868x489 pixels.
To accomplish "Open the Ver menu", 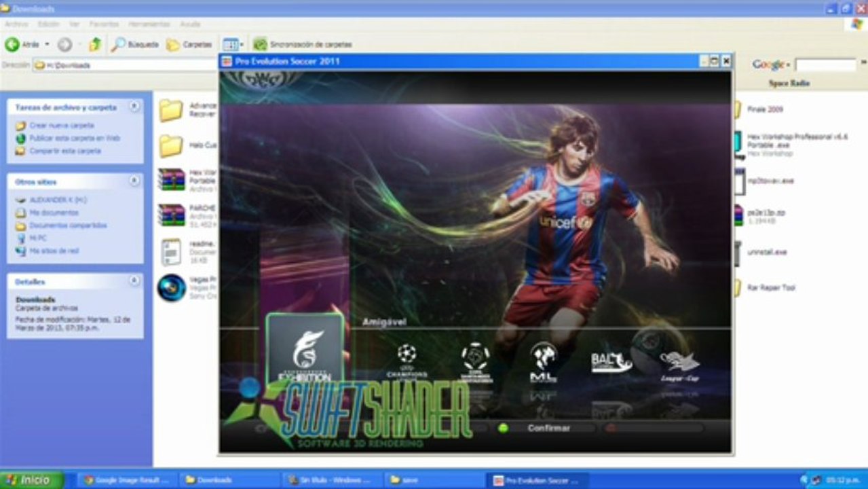I will 75,24.
